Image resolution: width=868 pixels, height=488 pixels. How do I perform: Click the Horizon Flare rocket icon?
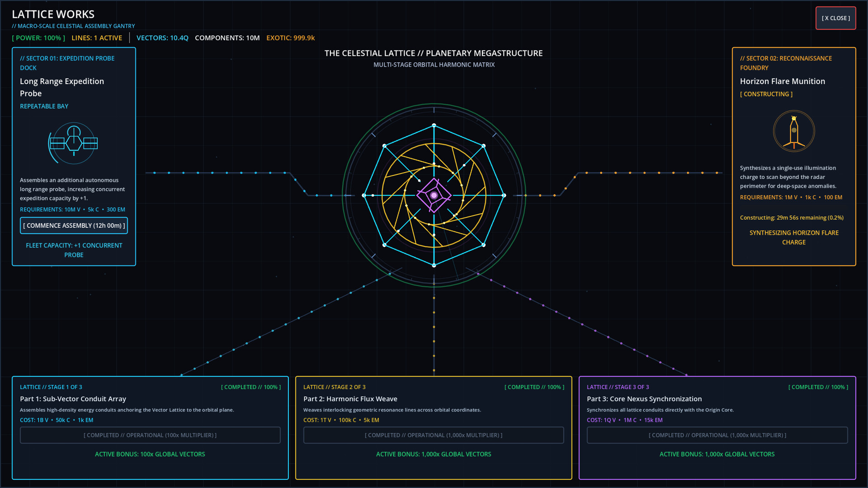point(794,131)
